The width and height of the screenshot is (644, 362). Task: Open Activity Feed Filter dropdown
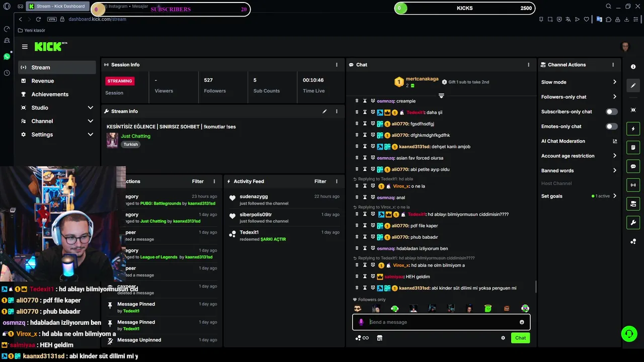(x=320, y=182)
